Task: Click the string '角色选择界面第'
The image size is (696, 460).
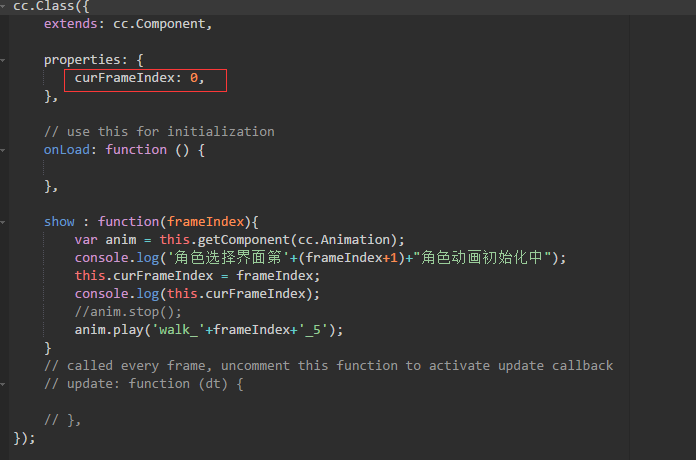Action: click(x=229, y=258)
